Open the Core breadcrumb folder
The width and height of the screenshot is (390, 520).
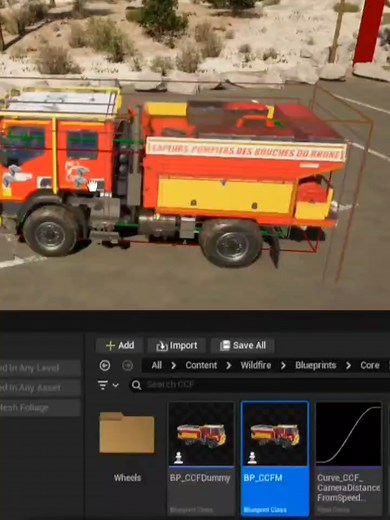(x=370, y=365)
